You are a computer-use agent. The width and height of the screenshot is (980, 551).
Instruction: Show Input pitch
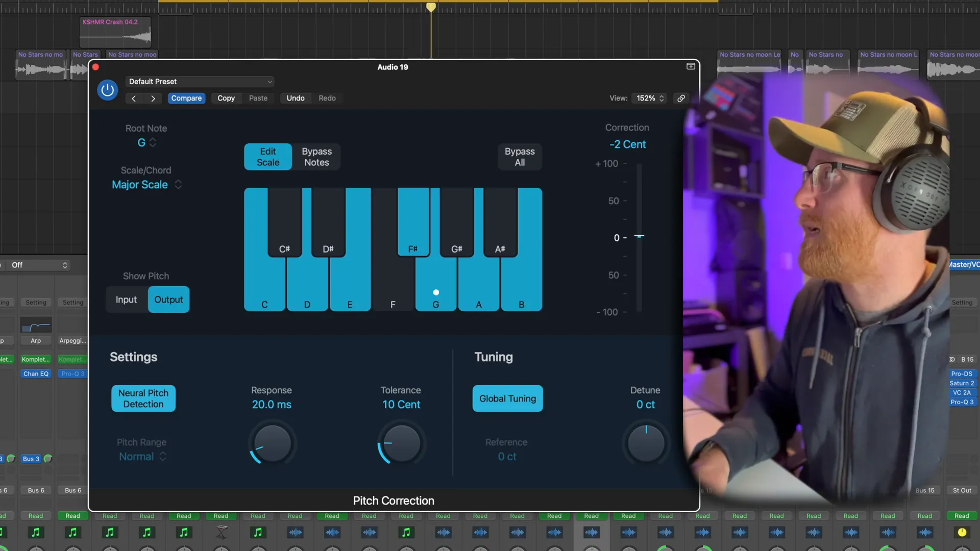tap(126, 299)
